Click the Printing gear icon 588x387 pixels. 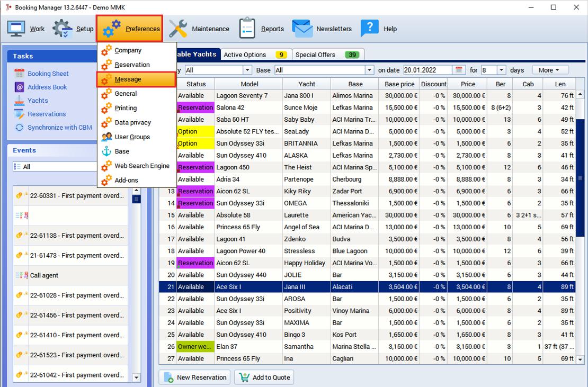pos(106,108)
